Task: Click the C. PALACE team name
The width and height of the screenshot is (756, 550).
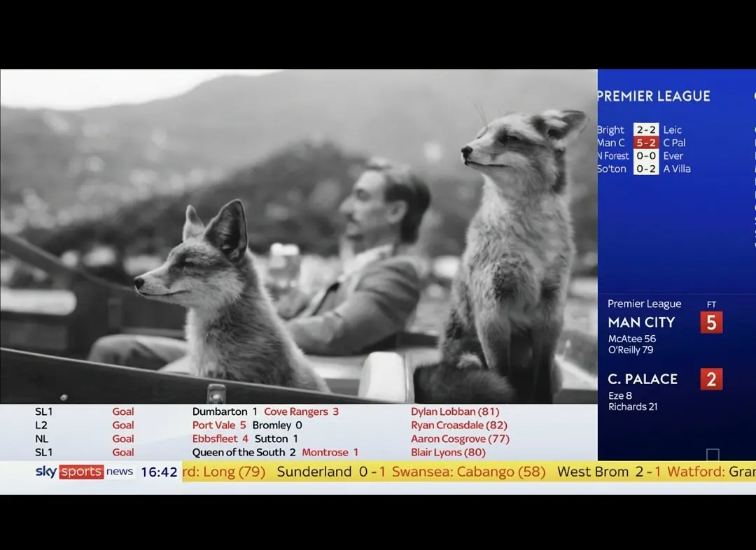Action: tap(643, 379)
